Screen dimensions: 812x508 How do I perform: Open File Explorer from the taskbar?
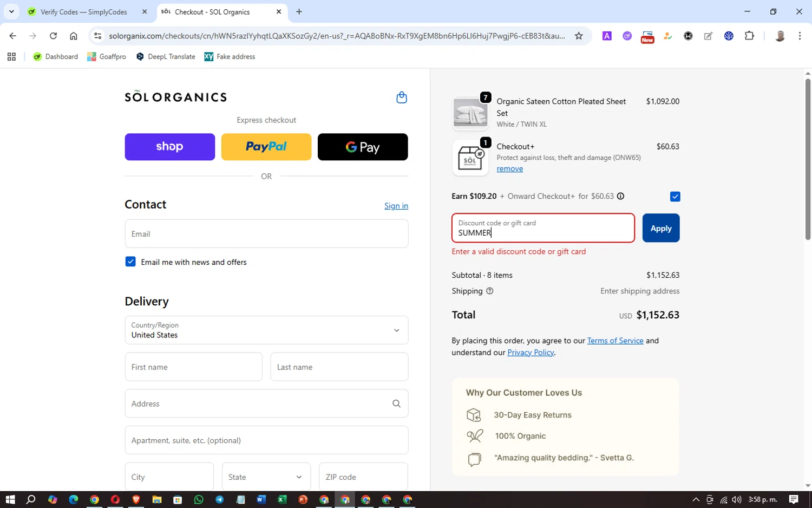tap(157, 499)
